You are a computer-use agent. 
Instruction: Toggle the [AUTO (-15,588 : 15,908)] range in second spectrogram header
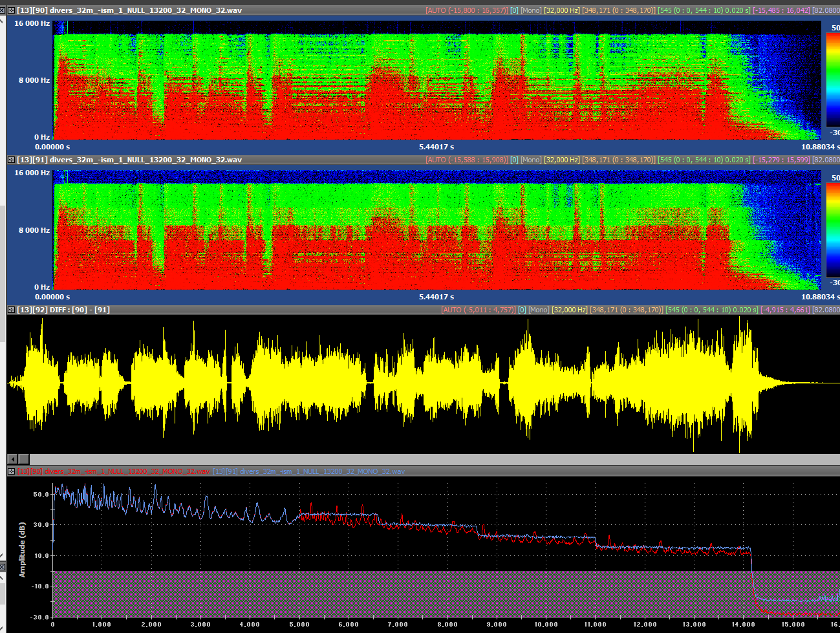[466, 160]
